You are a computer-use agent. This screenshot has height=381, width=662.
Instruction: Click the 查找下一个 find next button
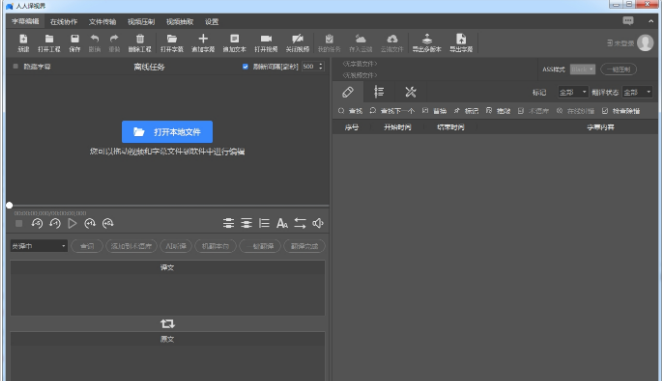coord(392,111)
